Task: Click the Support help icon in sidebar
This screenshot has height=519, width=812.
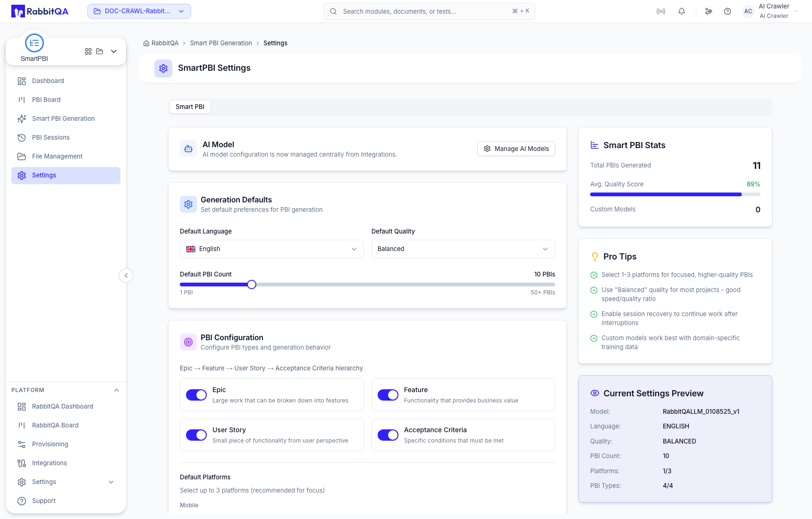Action: click(x=22, y=501)
